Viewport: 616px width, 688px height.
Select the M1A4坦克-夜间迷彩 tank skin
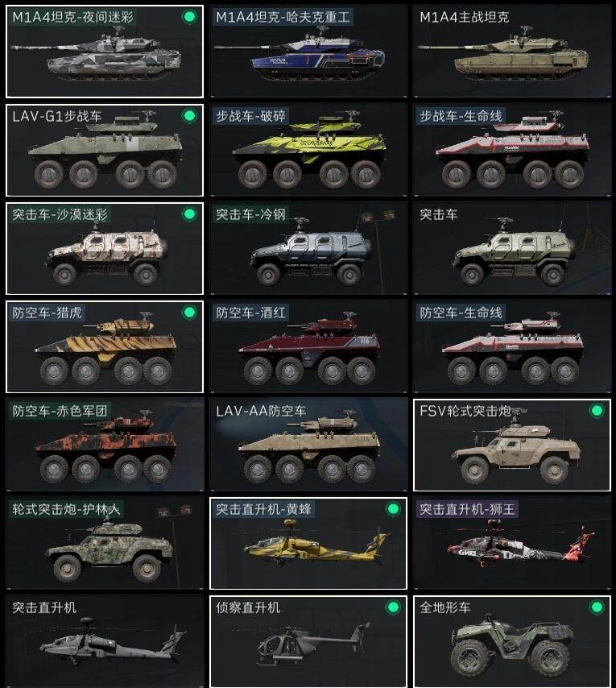tap(105, 52)
